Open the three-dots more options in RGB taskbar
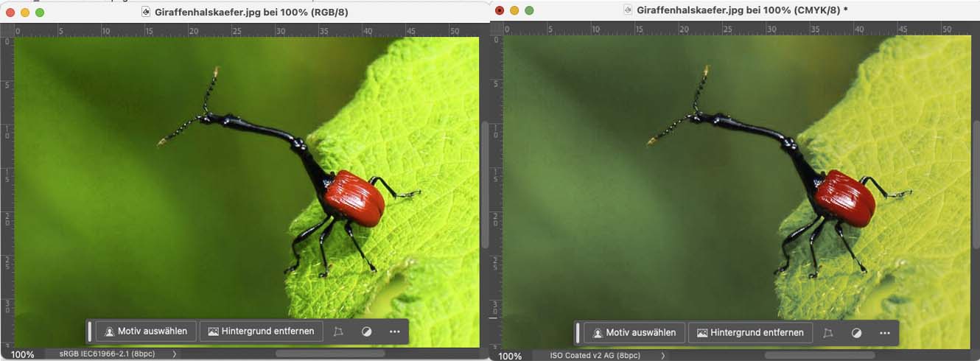Image resolution: width=980 pixels, height=361 pixels. coord(395,332)
